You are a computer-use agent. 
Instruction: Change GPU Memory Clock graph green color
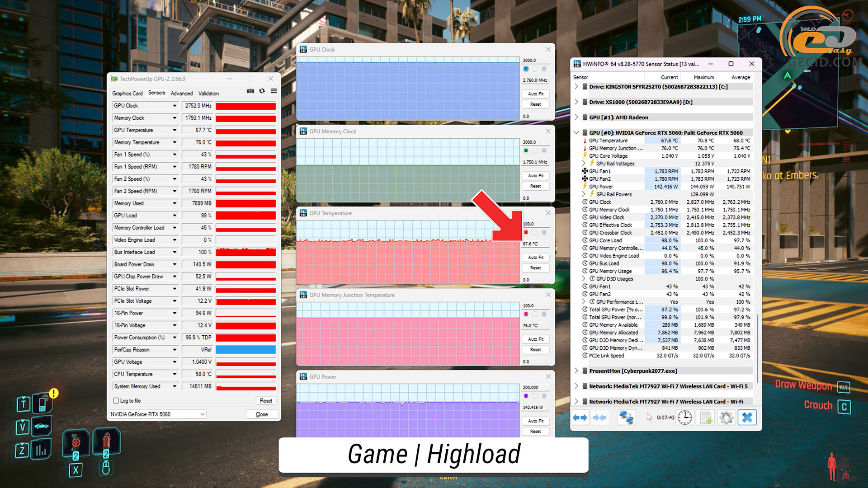tap(526, 150)
